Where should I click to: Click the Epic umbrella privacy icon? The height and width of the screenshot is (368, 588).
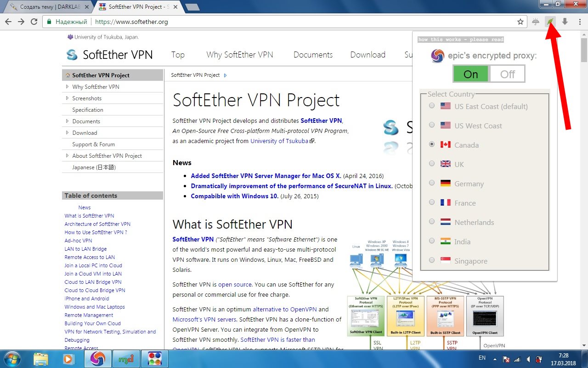[x=536, y=22]
